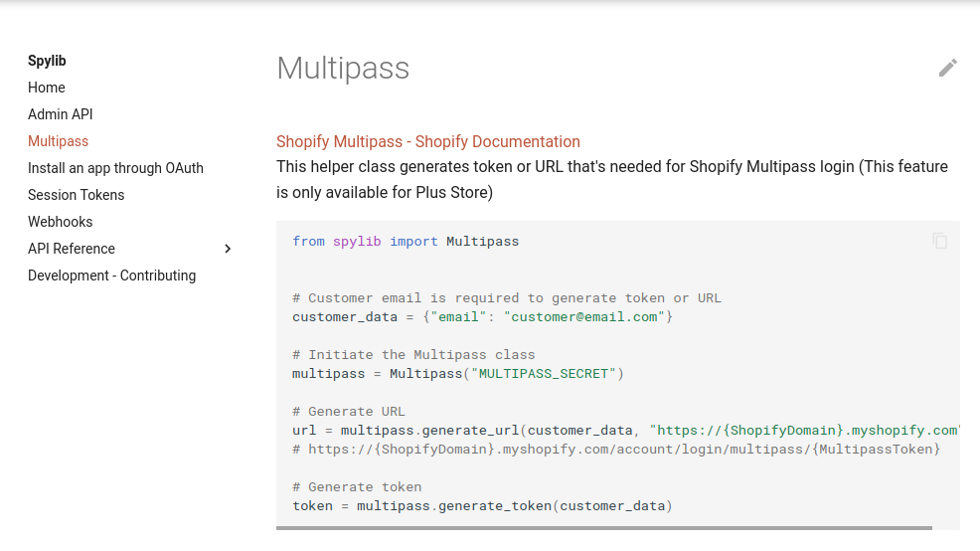Click the 'Customer email is required' comment

(507, 298)
